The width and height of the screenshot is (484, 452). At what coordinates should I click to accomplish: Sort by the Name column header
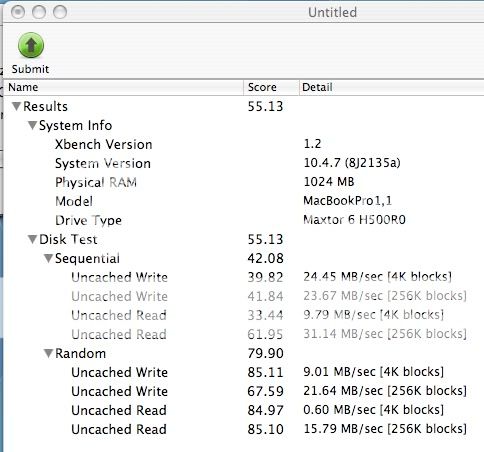click(123, 87)
